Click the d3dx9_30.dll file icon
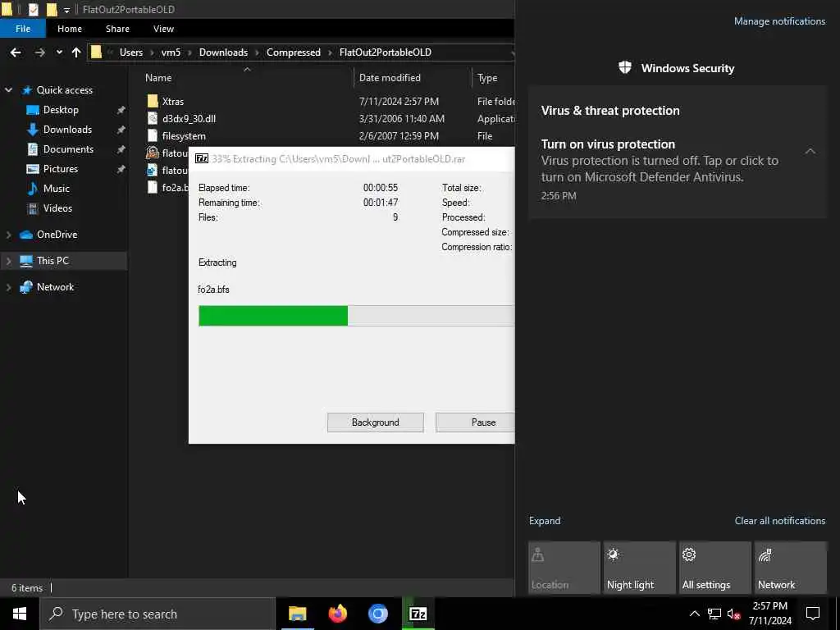Viewport: 840px width, 630px height. 153,118
